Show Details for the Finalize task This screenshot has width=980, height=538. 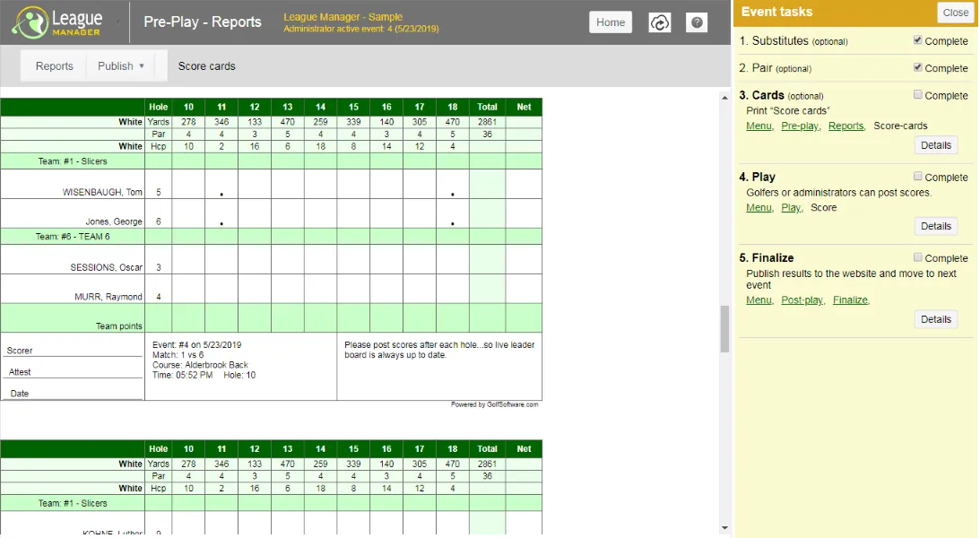[x=935, y=319]
